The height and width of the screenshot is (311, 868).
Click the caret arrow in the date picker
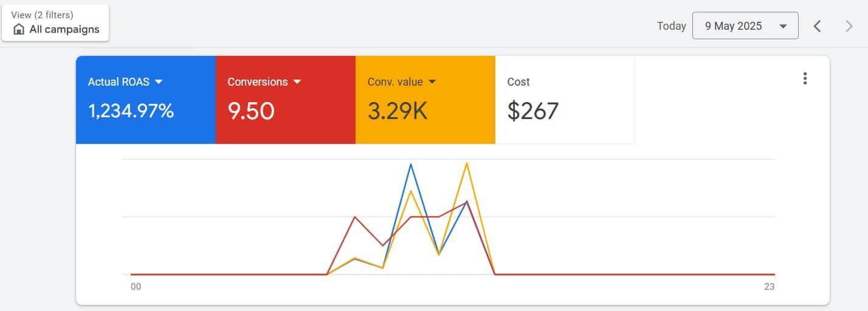[x=783, y=26]
